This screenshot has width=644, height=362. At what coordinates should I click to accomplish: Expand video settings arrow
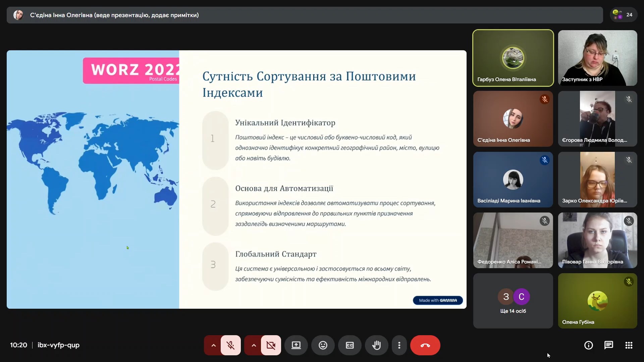click(x=254, y=345)
